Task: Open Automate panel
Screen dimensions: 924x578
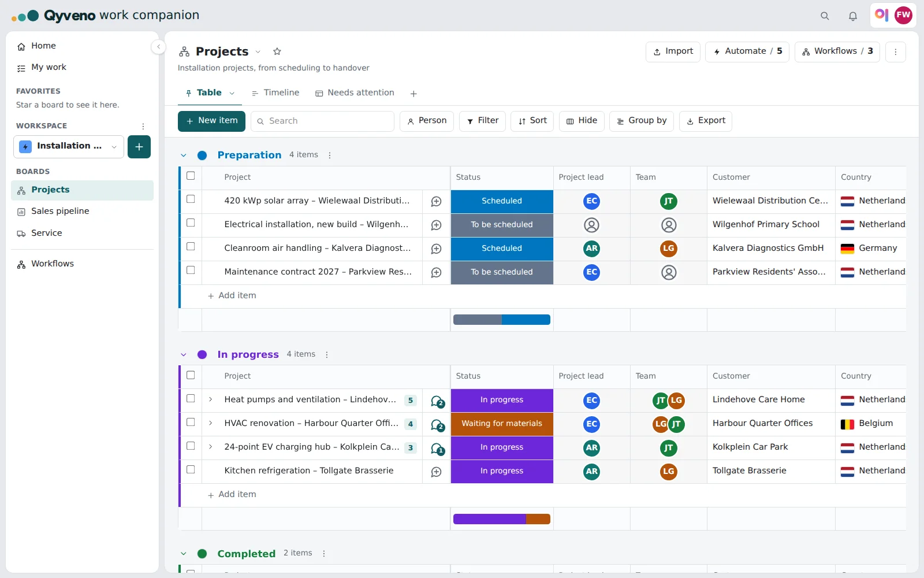Action: pyautogui.click(x=747, y=52)
